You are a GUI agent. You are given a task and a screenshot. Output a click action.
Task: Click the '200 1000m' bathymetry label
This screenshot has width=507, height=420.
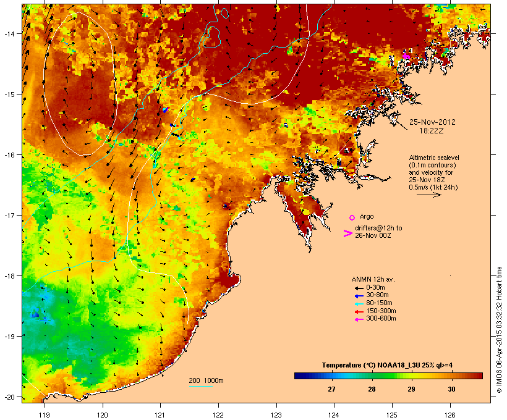coord(206,380)
